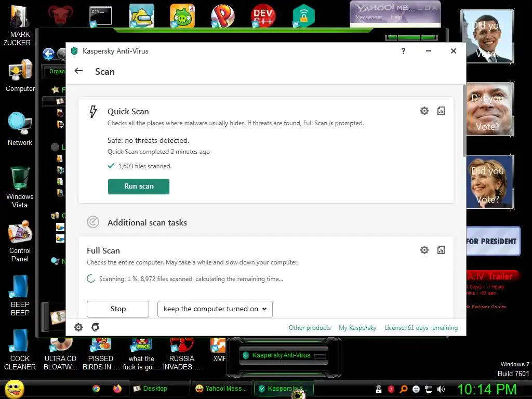The image size is (532, 399).
Task: Click Kaspersky taskbar button
Action: (x=284, y=389)
